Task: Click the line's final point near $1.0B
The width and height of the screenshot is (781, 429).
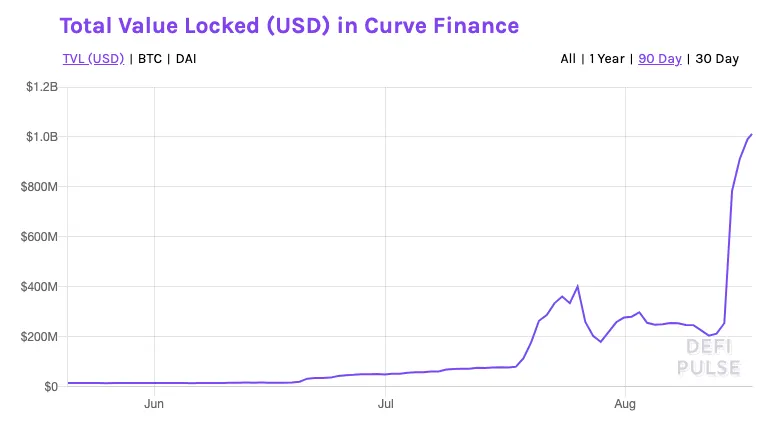Action: pos(752,134)
